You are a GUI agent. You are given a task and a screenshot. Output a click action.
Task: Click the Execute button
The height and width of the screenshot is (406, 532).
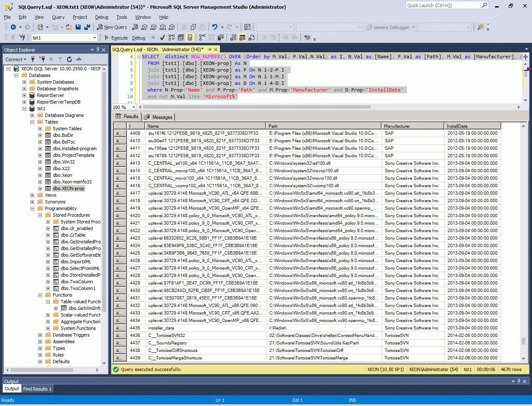tap(116, 37)
